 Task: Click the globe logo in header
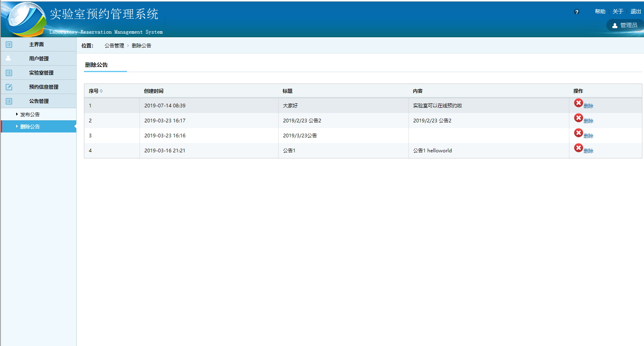point(24,18)
